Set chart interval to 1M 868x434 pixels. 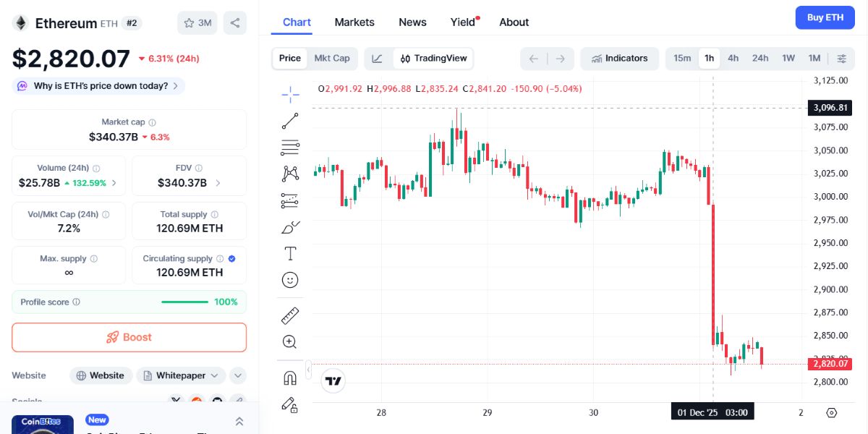[814, 59]
